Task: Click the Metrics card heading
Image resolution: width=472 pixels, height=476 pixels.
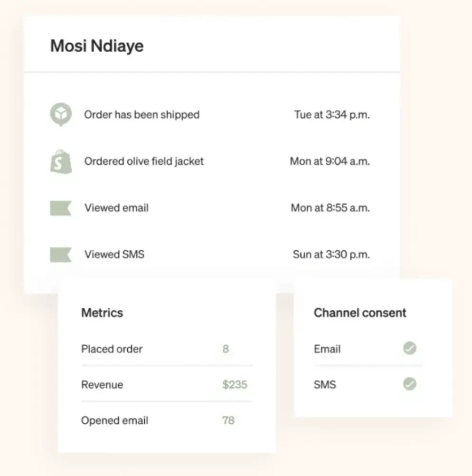Action: coord(102,313)
